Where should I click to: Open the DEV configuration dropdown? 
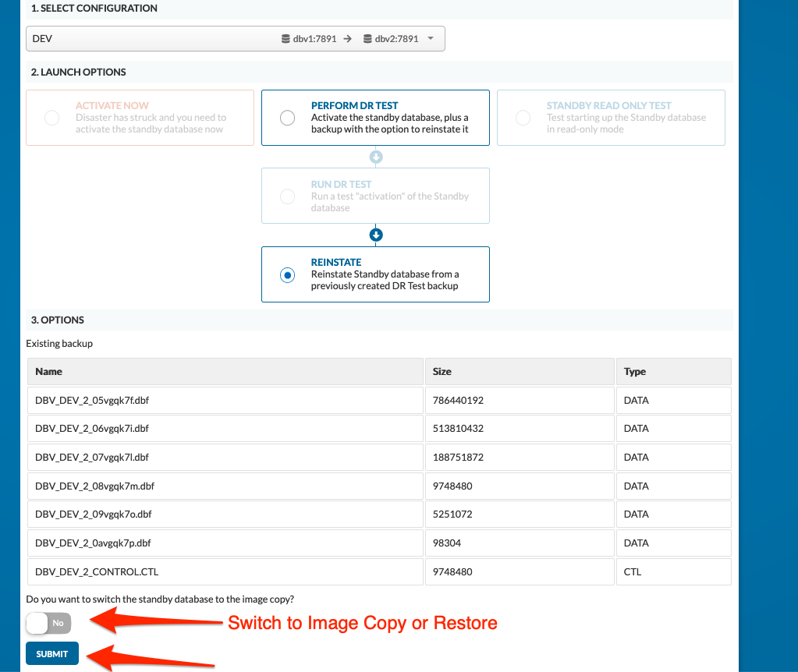click(x=235, y=39)
